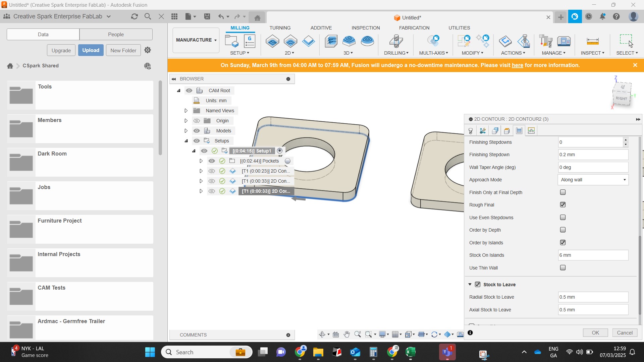Enable Use Even Stepdowns checkbox
Image resolution: width=644 pixels, height=362 pixels.
[563, 218]
